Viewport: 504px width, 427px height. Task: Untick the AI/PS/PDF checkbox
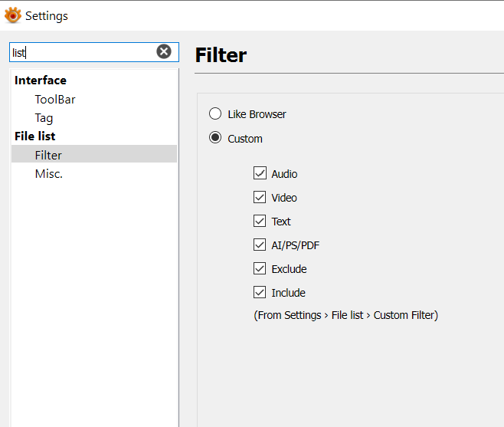(x=260, y=245)
